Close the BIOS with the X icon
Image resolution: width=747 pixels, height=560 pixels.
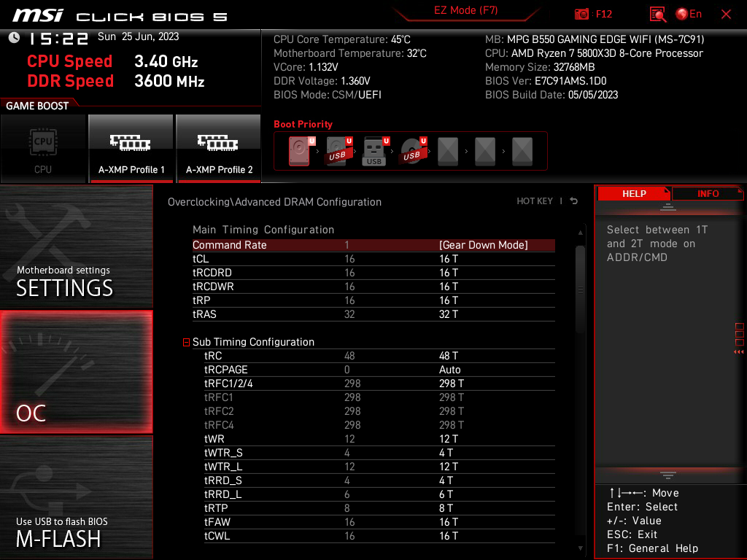pyautogui.click(x=726, y=15)
